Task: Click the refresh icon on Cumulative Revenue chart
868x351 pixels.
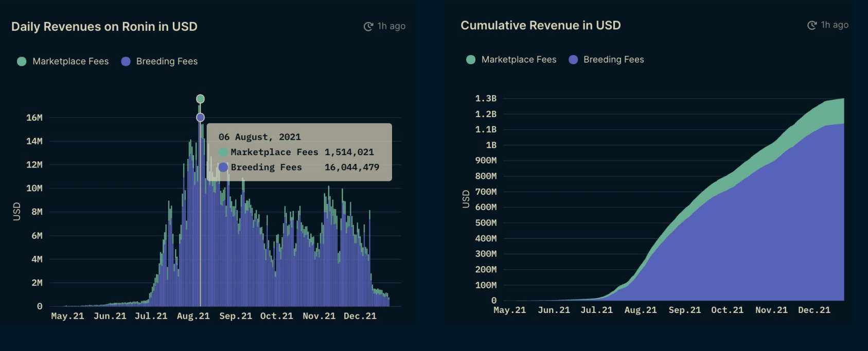Action: pos(811,25)
